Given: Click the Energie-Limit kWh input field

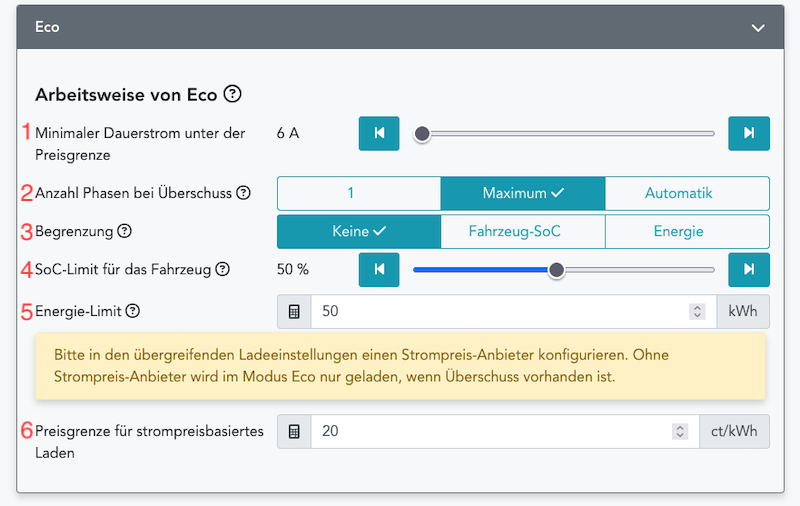Looking at the screenshot, I should coord(500,312).
